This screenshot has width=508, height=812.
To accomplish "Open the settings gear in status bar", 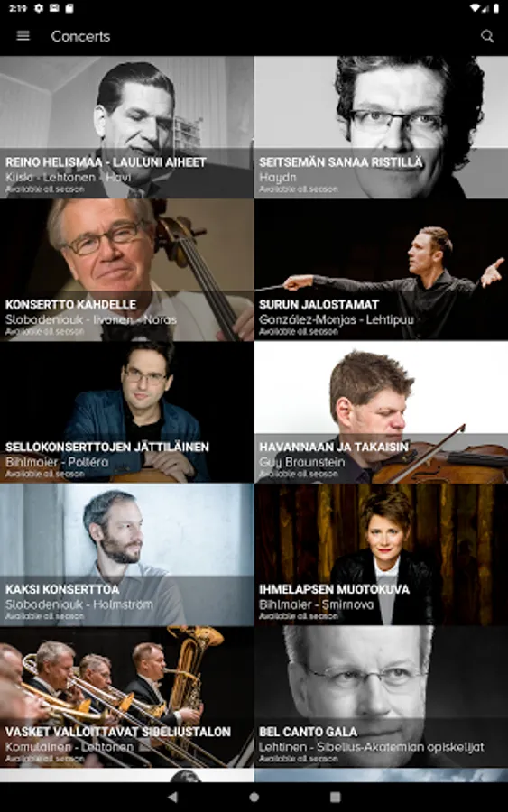I will (38, 8).
